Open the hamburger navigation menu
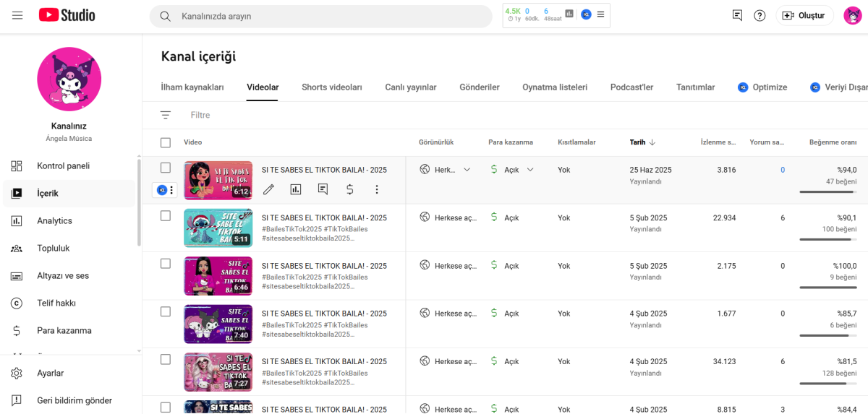Image resolution: width=868 pixels, height=414 pixels. pos(17,15)
